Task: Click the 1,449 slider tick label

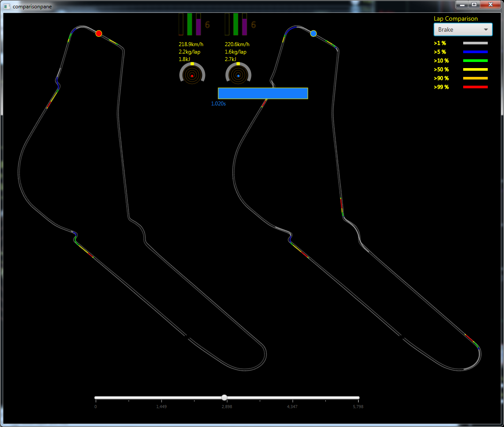Action: [162, 407]
